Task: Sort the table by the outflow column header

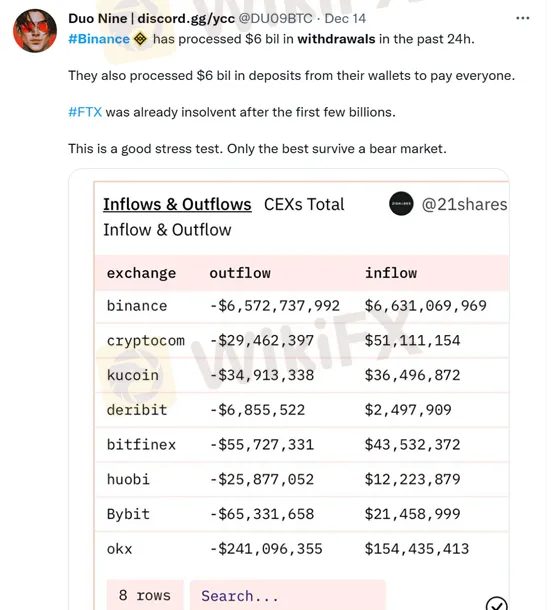Action: point(240,273)
